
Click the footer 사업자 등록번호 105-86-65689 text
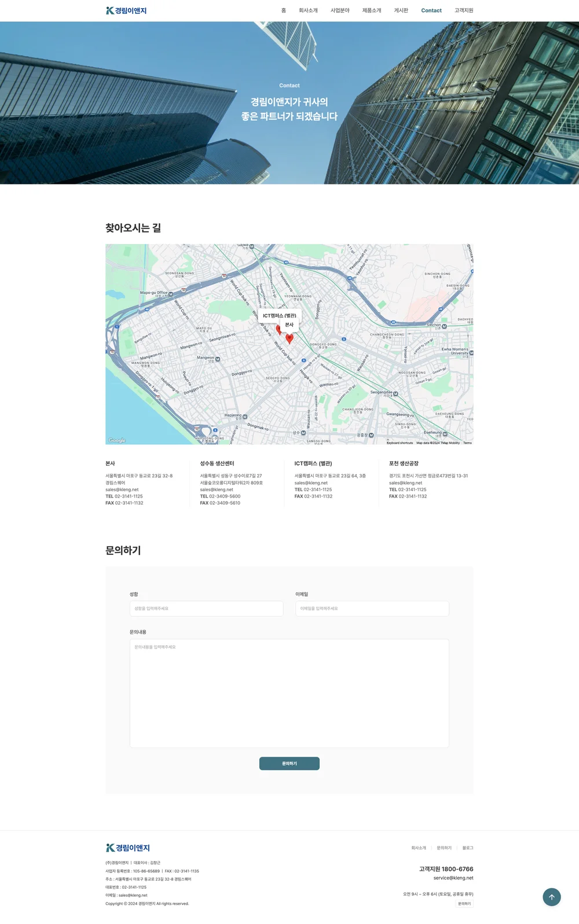click(133, 871)
